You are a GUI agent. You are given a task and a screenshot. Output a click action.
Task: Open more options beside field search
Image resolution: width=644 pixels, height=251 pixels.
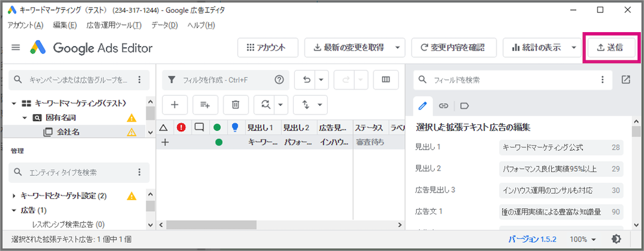pyautogui.click(x=603, y=80)
